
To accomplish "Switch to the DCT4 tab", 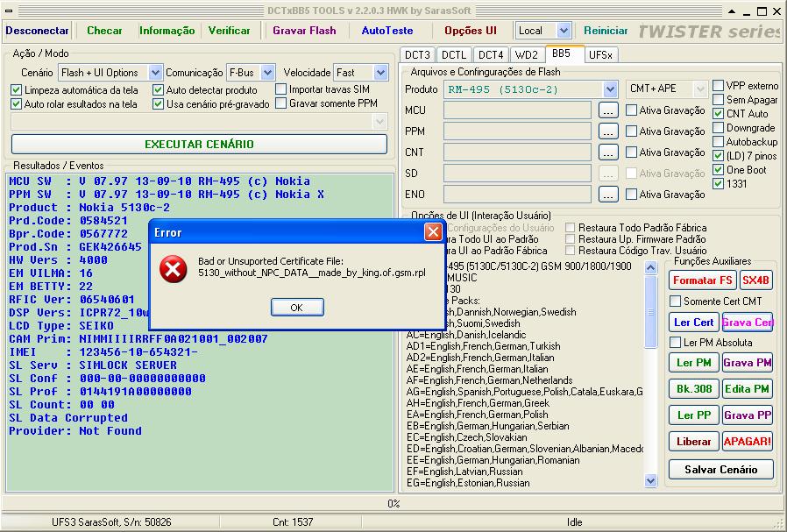I will [x=491, y=54].
